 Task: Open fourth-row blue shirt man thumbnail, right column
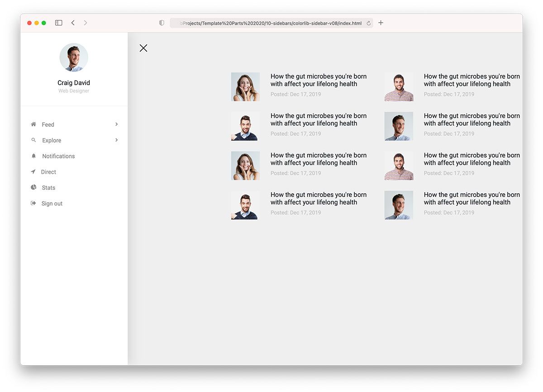click(399, 205)
